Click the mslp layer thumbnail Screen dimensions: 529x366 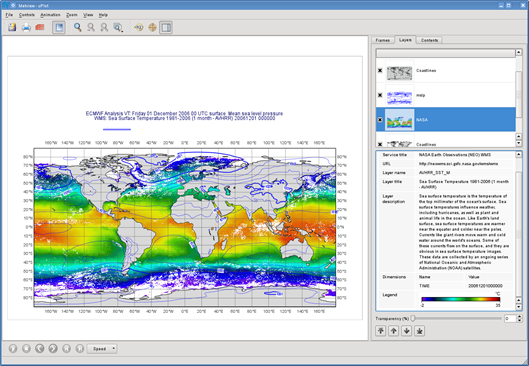(x=399, y=95)
